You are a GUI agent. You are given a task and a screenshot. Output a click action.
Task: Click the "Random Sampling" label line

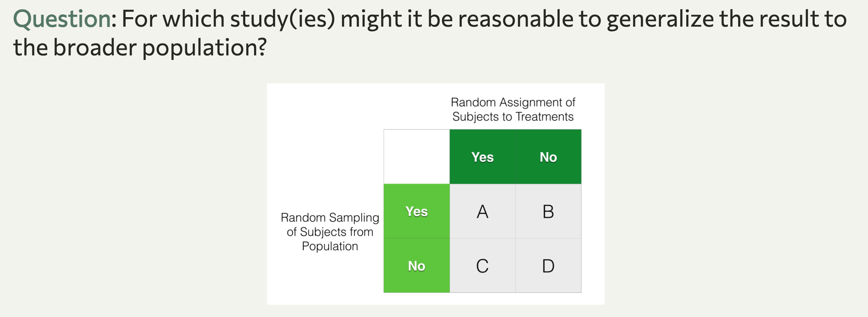click(330, 217)
